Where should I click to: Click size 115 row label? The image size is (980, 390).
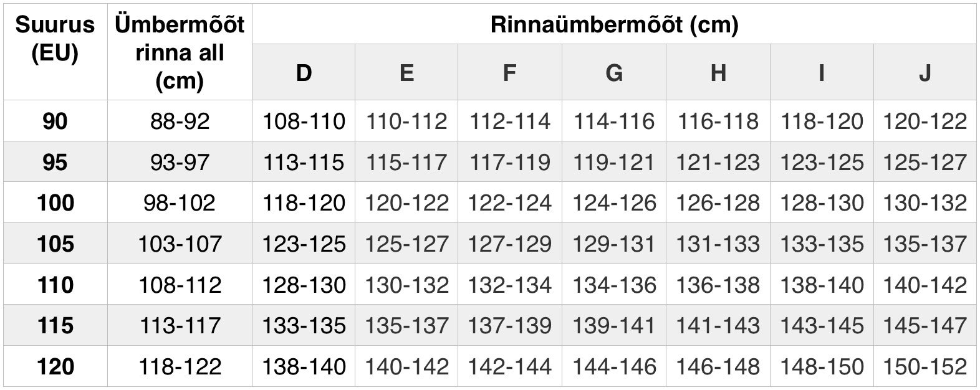click(55, 325)
